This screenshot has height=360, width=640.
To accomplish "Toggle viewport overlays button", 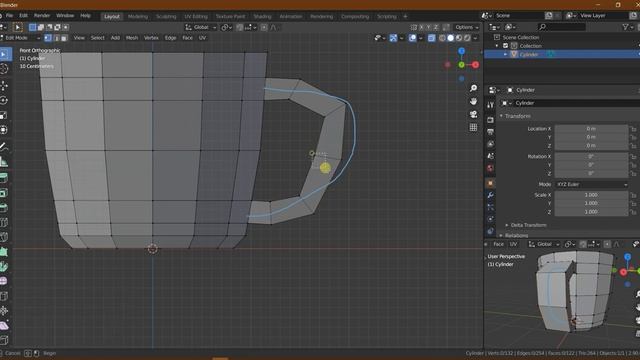I will tap(412, 38).
